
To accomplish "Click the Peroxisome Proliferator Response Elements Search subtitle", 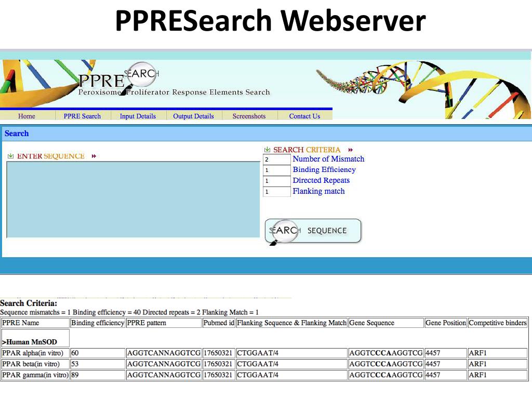I will [x=174, y=92].
